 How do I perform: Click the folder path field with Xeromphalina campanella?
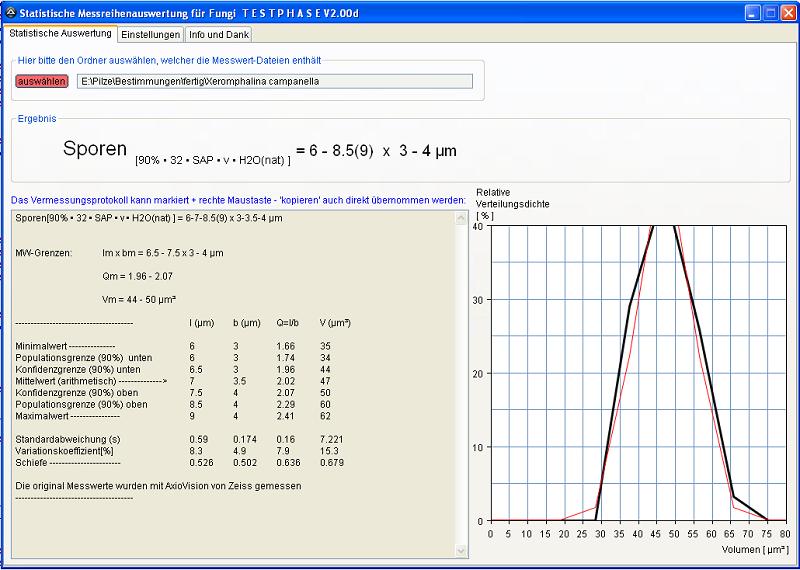pos(275,81)
